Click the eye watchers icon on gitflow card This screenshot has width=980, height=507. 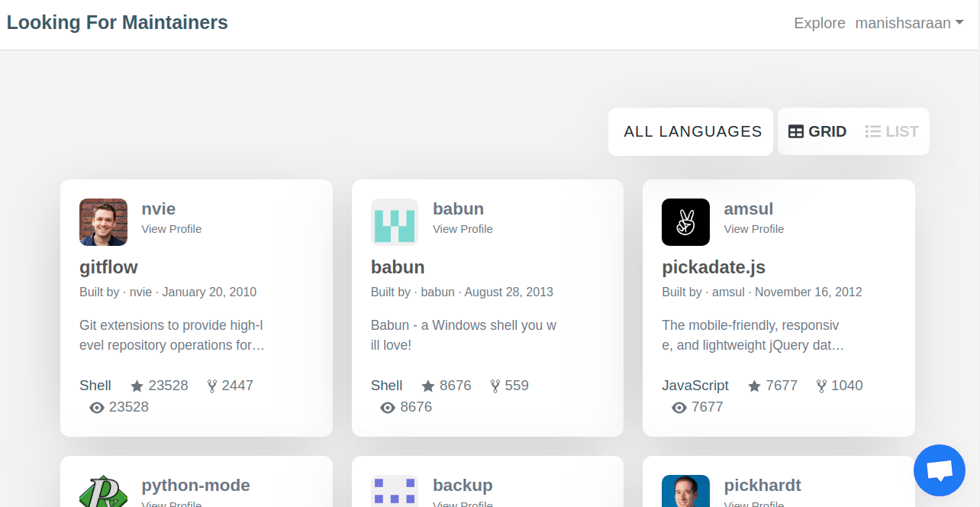coord(97,408)
